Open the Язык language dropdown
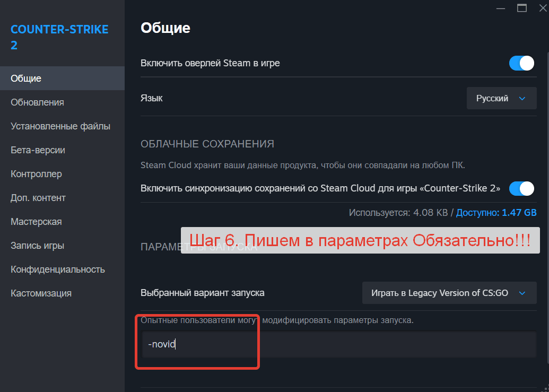The width and height of the screenshot is (549, 392). click(x=501, y=98)
